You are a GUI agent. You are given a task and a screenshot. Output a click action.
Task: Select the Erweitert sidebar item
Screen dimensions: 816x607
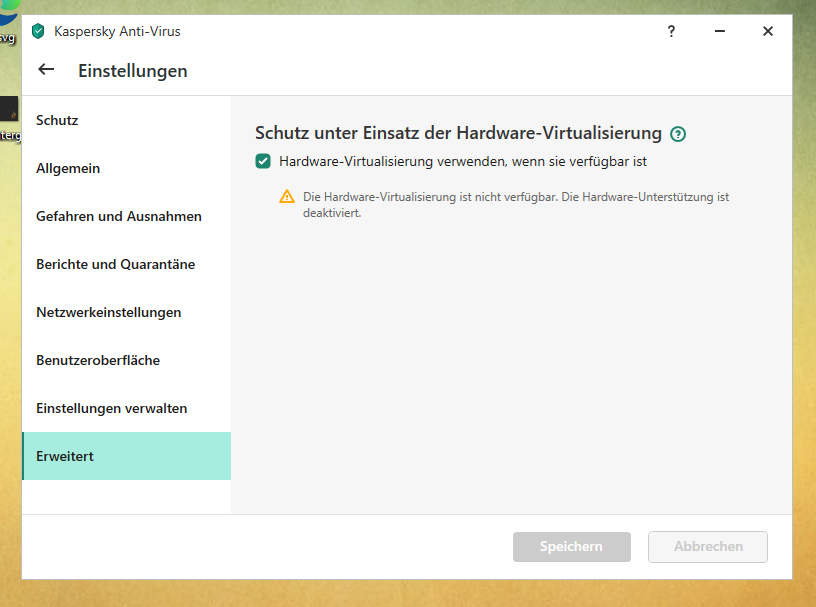126,456
